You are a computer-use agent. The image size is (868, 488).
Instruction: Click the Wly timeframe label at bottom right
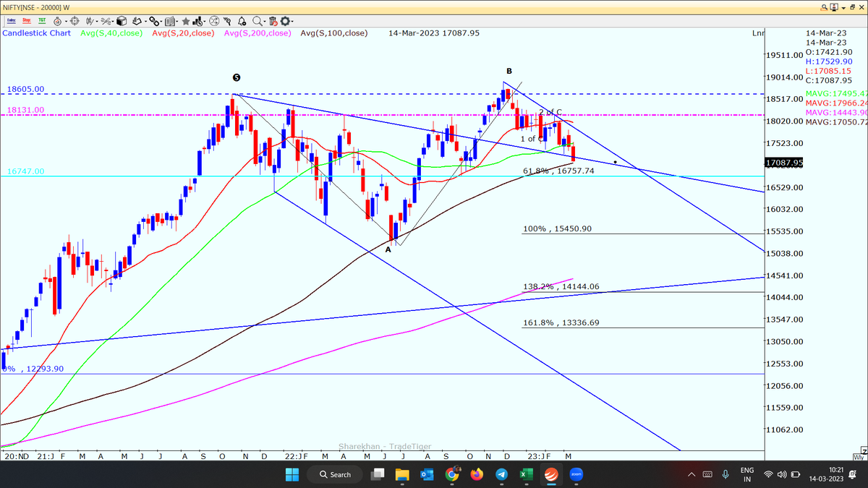(x=859, y=457)
